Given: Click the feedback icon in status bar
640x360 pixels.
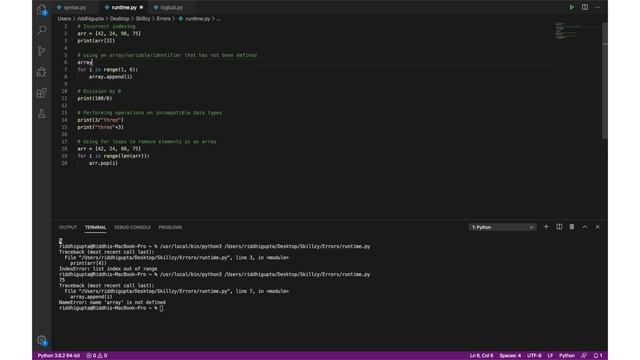Looking at the screenshot, I should click(x=584, y=356).
